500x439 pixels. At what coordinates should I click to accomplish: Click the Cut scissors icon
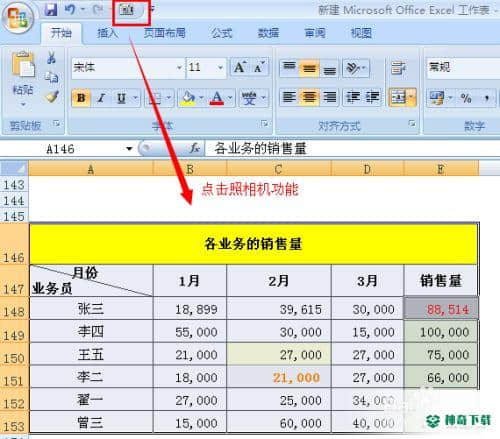(51, 58)
